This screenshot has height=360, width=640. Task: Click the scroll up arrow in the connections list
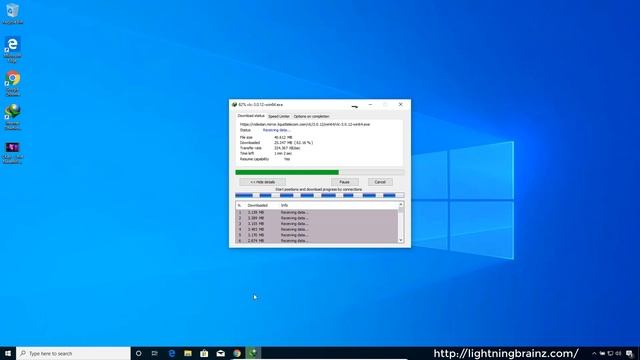401,204
